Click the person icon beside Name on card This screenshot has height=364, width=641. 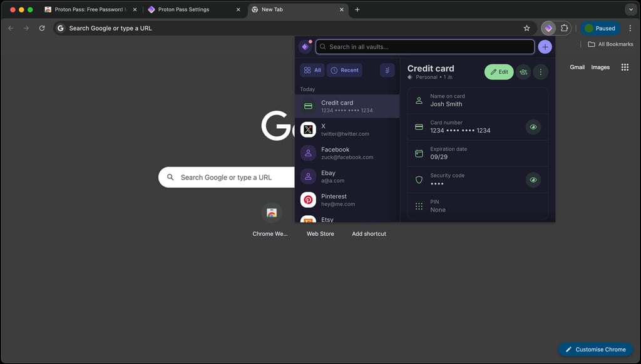click(x=419, y=101)
